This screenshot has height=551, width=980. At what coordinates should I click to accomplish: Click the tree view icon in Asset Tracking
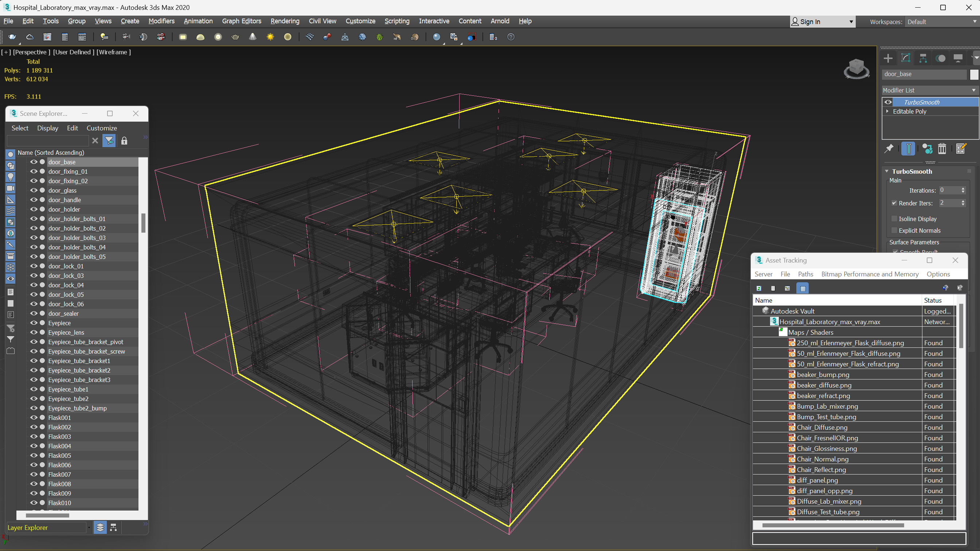click(788, 288)
